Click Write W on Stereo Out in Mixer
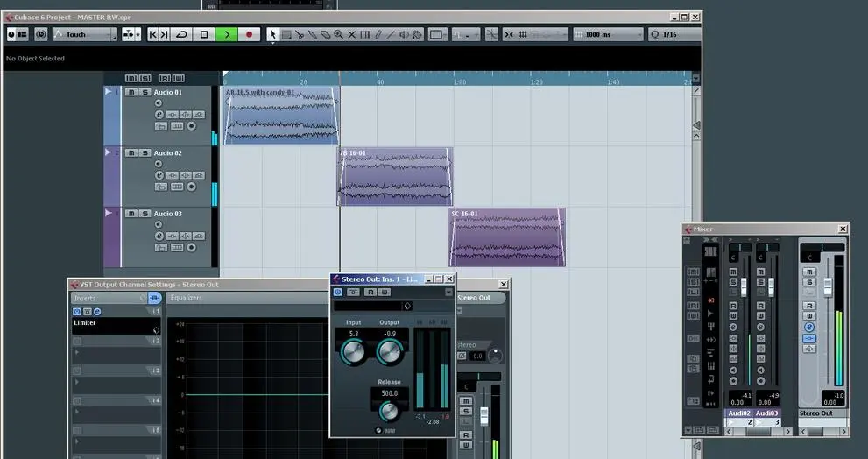 [x=809, y=316]
